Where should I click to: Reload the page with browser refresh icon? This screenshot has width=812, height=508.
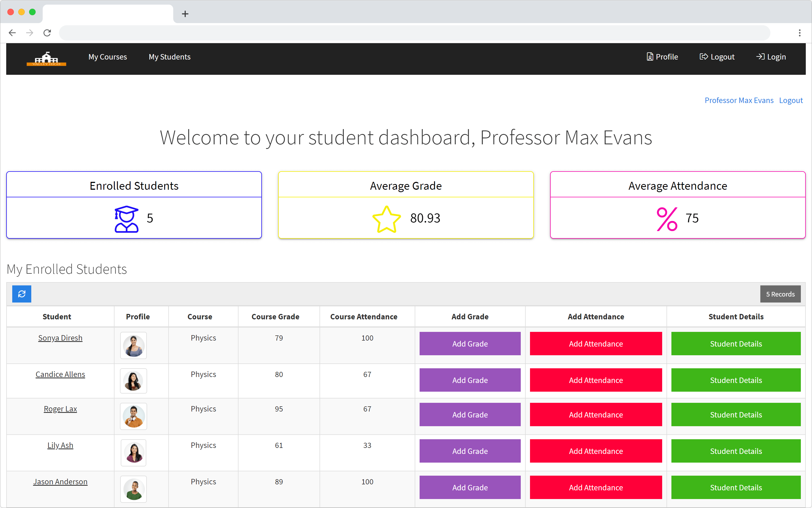click(47, 33)
